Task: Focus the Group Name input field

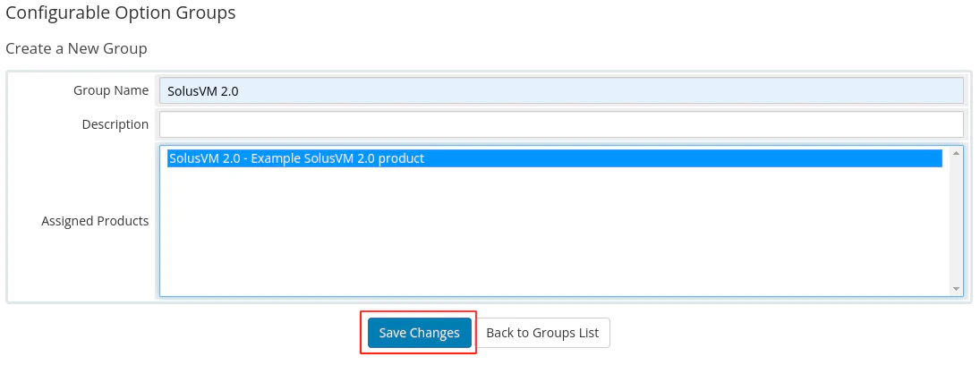Action: click(x=561, y=90)
